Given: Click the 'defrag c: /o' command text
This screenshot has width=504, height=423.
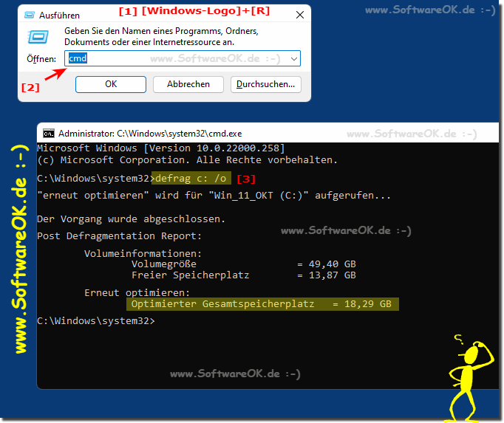Looking at the screenshot, I should pos(191,178).
